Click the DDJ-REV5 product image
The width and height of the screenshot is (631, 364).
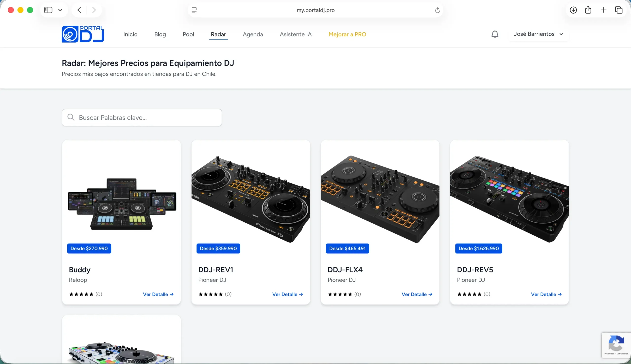click(509, 198)
